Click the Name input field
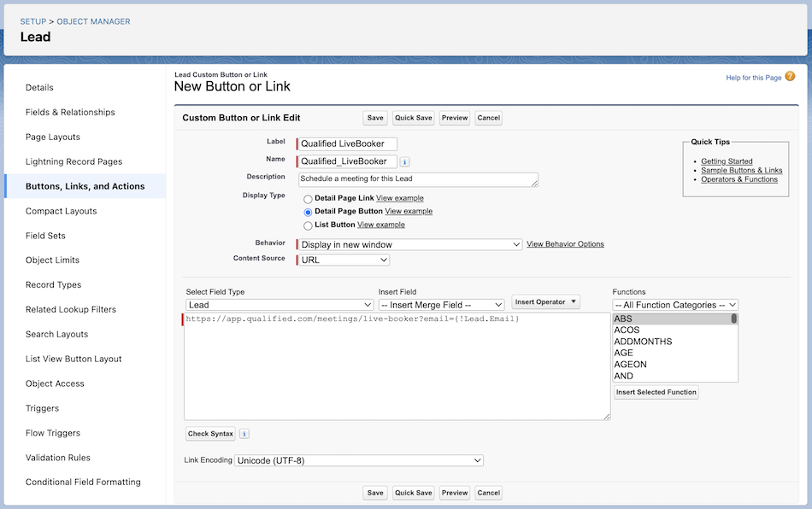The width and height of the screenshot is (812, 509). [x=348, y=161]
